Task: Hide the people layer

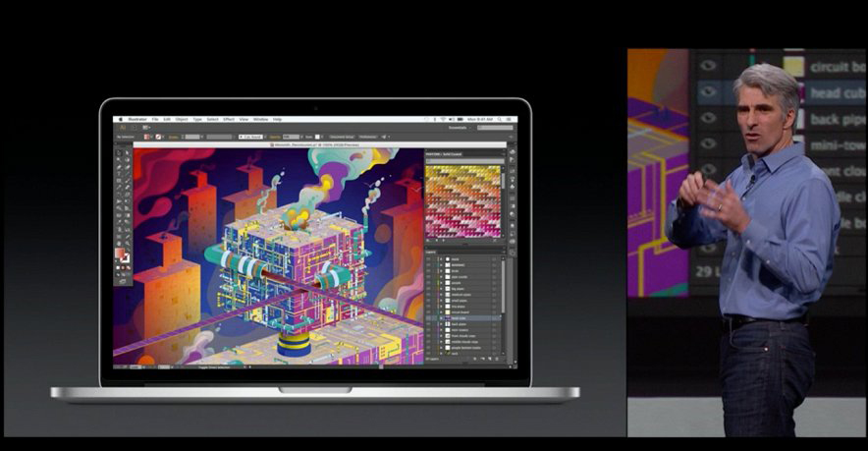Action: (x=428, y=283)
